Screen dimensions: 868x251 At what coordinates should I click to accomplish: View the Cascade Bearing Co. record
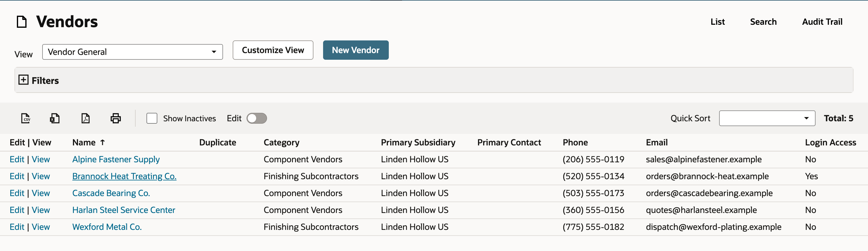point(41,193)
